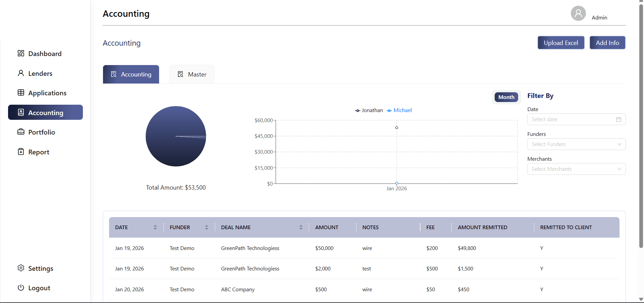Image resolution: width=644 pixels, height=303 pixels.
Task: Click the Master tab document icon
Action: click(181, 74)
